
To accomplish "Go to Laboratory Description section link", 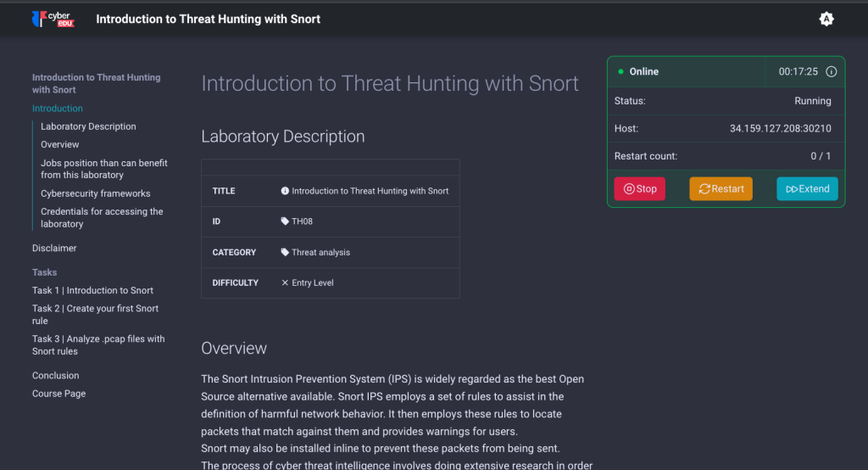I will point(88,126).
